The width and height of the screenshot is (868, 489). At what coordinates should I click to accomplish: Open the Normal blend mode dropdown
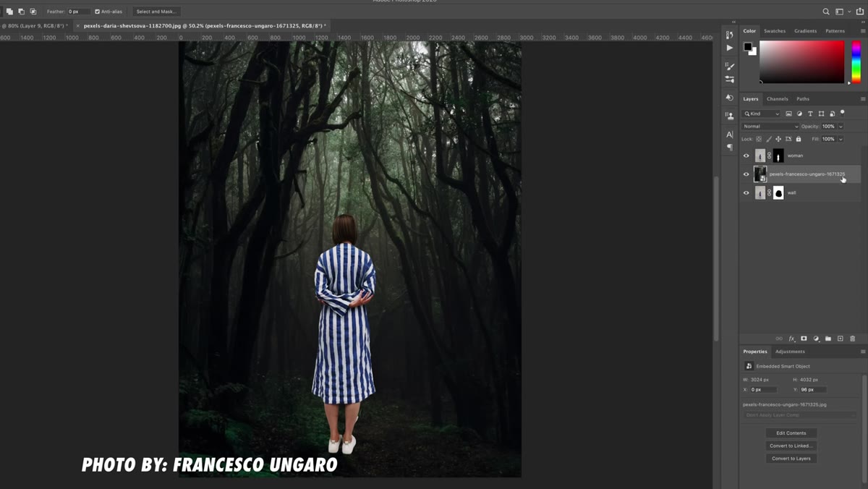pyautogui.click(x=770, y=126)
